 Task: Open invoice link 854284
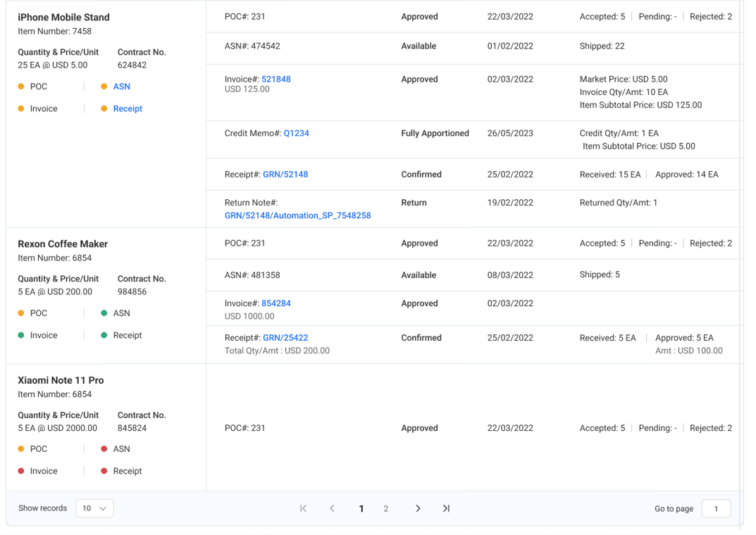click(275, 303)
